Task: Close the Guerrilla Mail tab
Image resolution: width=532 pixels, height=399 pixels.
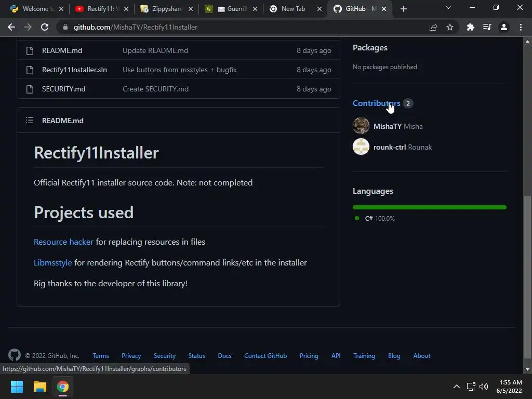Action: point(255,9)
